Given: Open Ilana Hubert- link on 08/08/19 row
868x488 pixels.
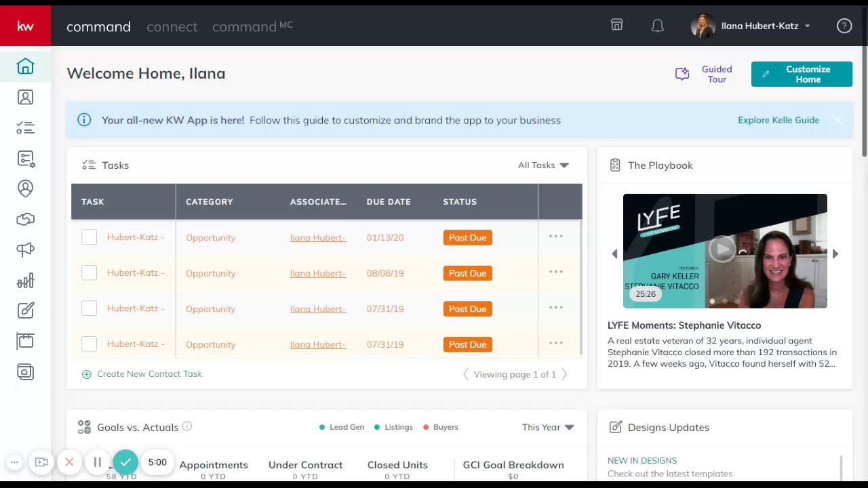Looking at the screenshot, I should pos(318,273).
